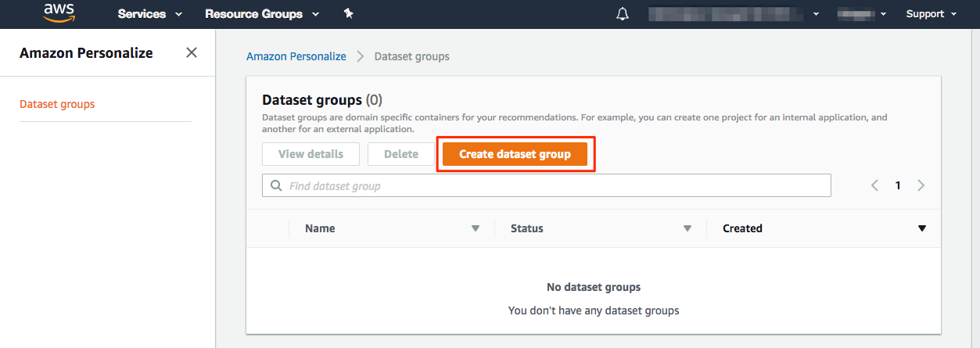Image resolution: width=980 pixels, height=348 pixels.
Task: Click Amazon Personalize breadcrumb link
Action: coord(296,56)
